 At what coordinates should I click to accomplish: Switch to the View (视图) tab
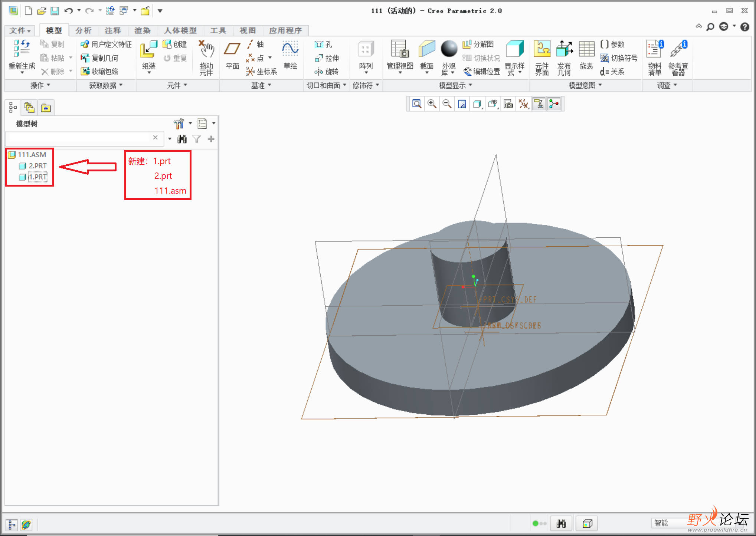[248, 30]
